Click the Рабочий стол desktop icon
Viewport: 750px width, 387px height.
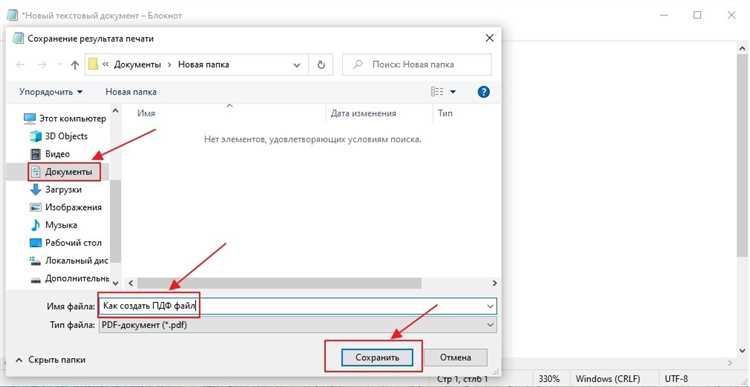(36, 243)
